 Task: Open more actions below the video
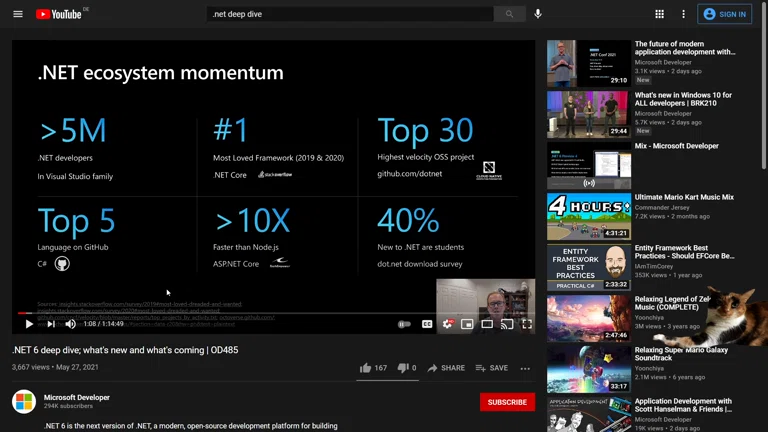525,368
